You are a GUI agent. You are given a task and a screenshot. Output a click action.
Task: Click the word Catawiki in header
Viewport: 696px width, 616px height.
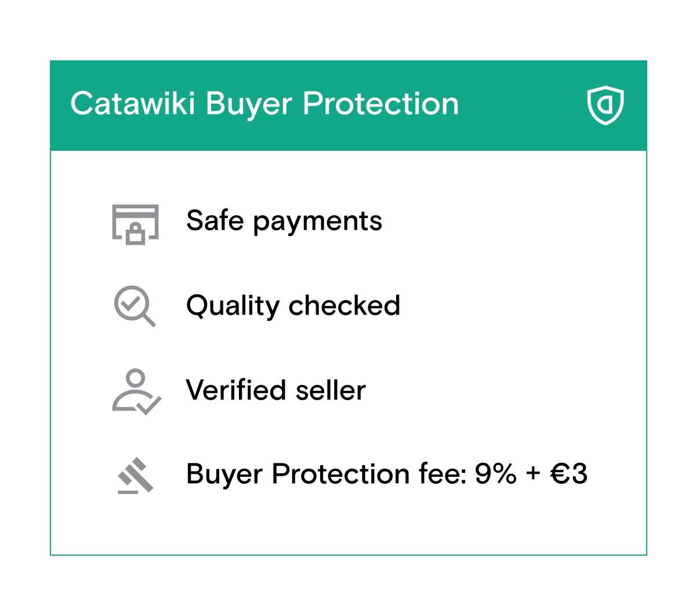click(x=132, y=104)
